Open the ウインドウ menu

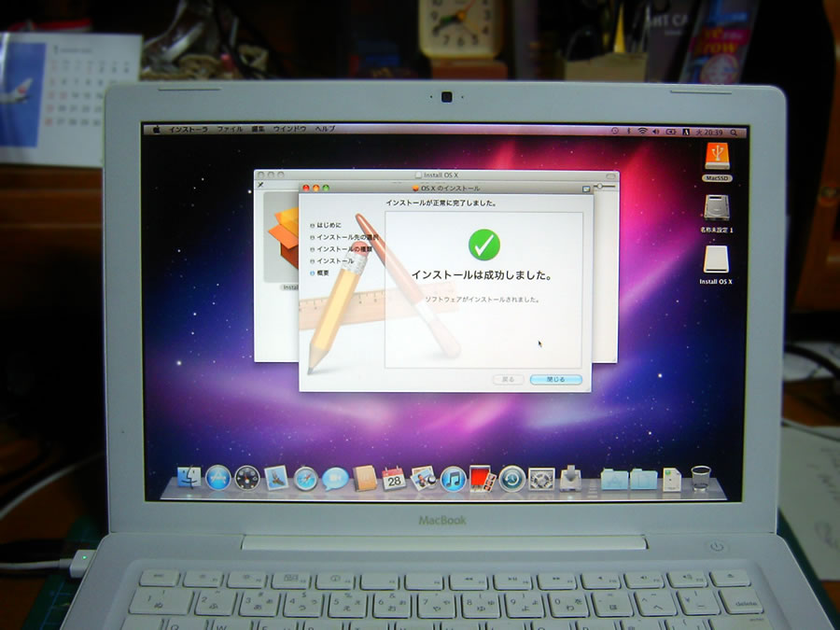pyautogui.click(x=290, y=130)
